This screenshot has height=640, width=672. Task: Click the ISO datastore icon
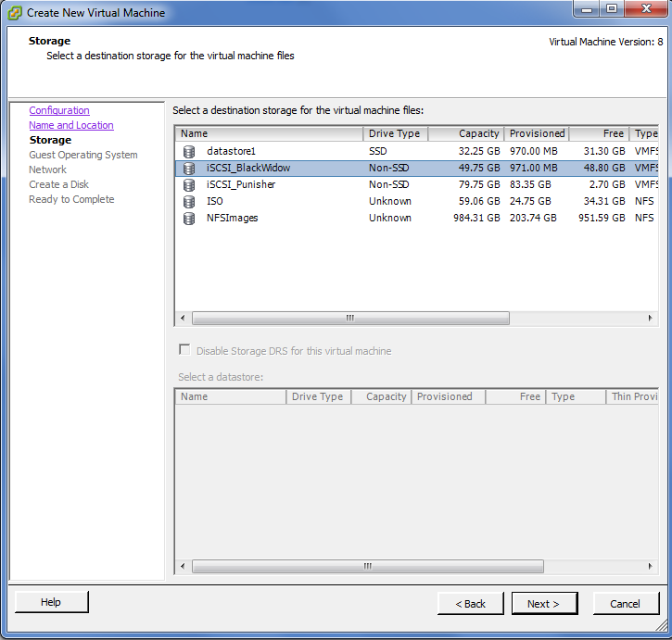tap(189, 201)
